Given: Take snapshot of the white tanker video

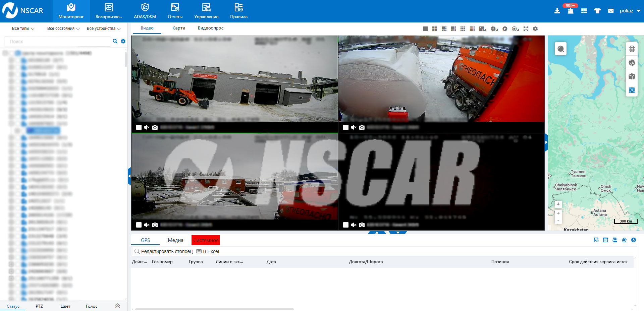Looking at the screenshot, I should tap(362, 127).
